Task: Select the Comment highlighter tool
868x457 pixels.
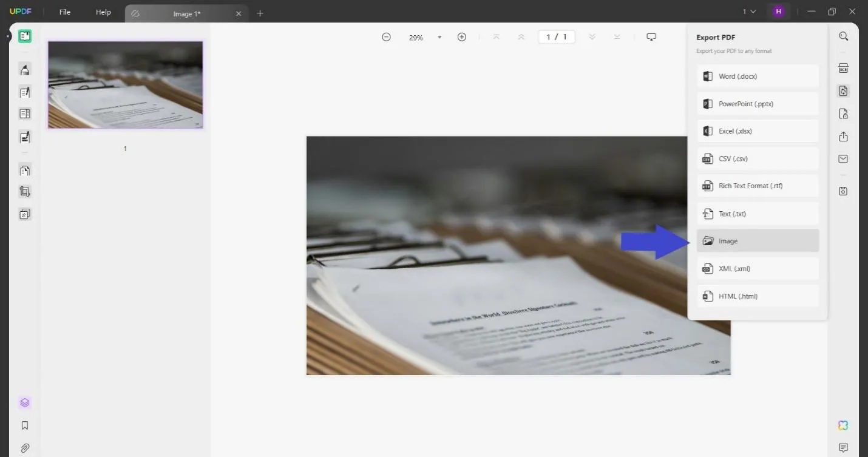Action: pos(25,70)
